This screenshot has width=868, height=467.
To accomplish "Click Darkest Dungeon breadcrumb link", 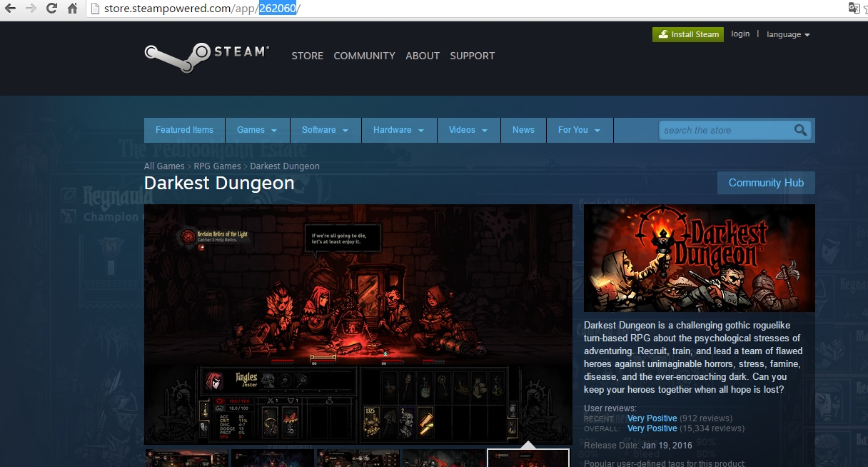I will tap(285, 166).
